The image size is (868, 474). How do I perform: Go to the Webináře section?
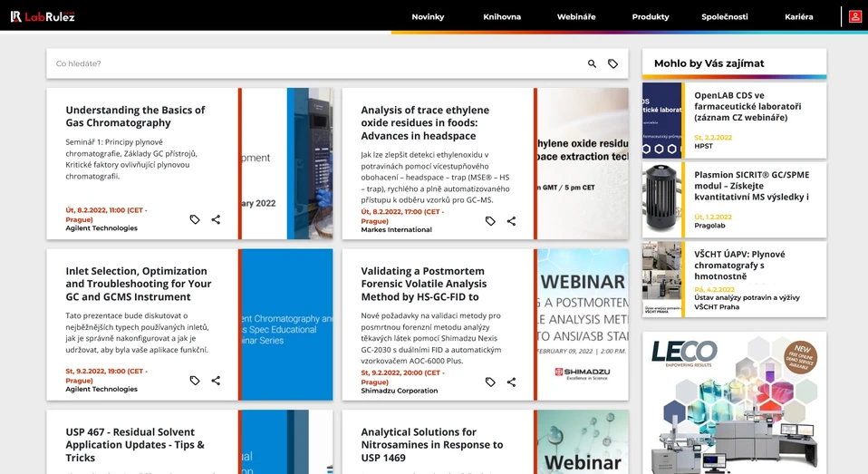click(x=576, y=16)
